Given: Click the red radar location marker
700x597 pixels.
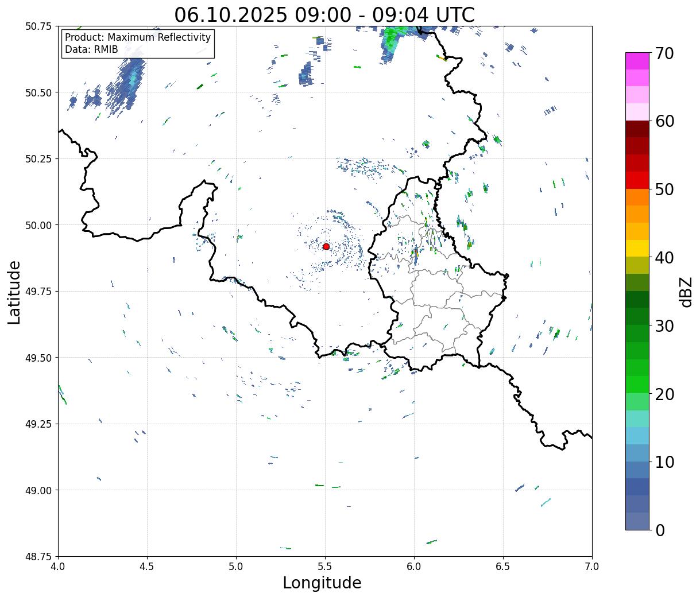Looking at the screenshot, I should [x=326, y=246].
